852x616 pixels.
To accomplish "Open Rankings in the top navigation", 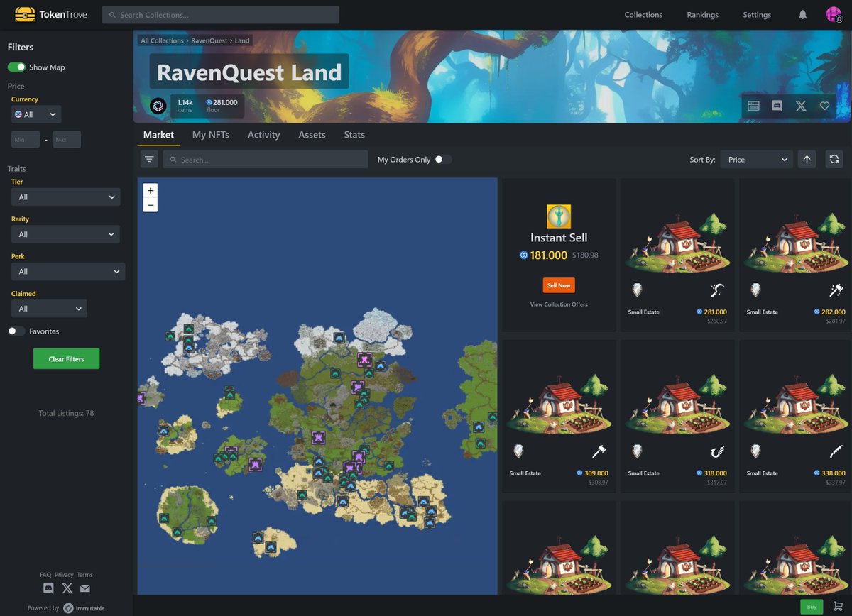I will pos(702,15).
